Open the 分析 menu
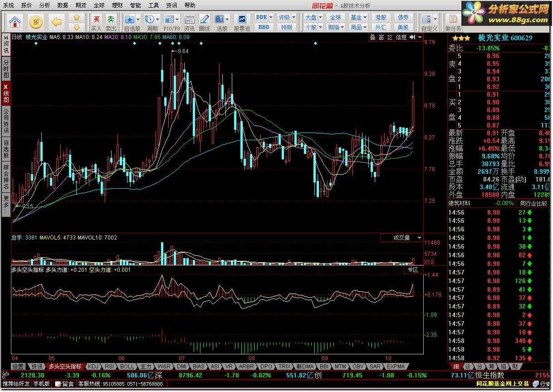Image resolution: width=553 pixels, height=392 pixels. pyautogui.click(x=45, y=5)
